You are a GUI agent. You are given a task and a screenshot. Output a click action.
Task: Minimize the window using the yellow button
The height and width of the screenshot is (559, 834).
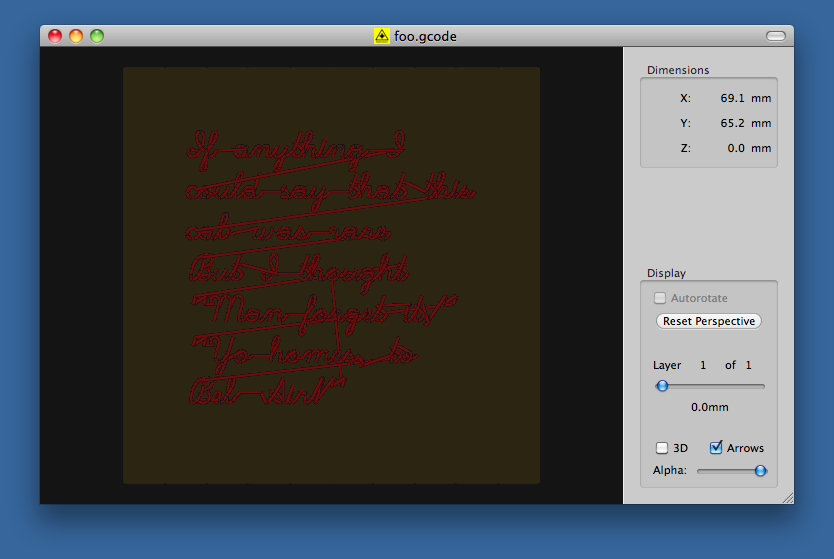coord(76,36)
